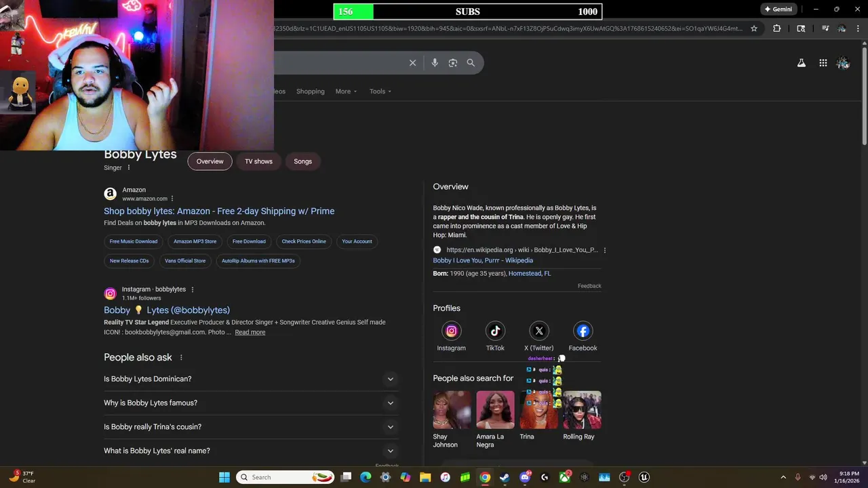Open Xbox app from taskbar

point(564,477)
